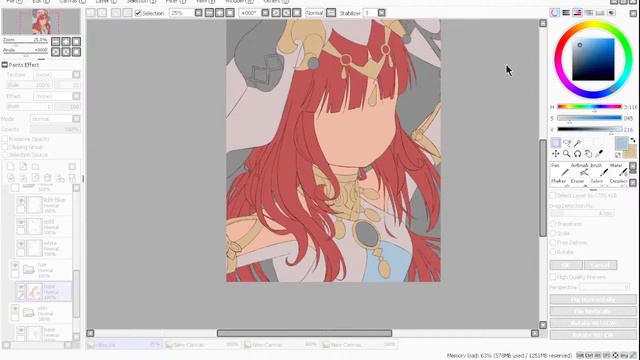Viewport: 640px width, 360px height.
Task: Show the Swatches panel
Action: pyautogui.click(x=600, y=13)
